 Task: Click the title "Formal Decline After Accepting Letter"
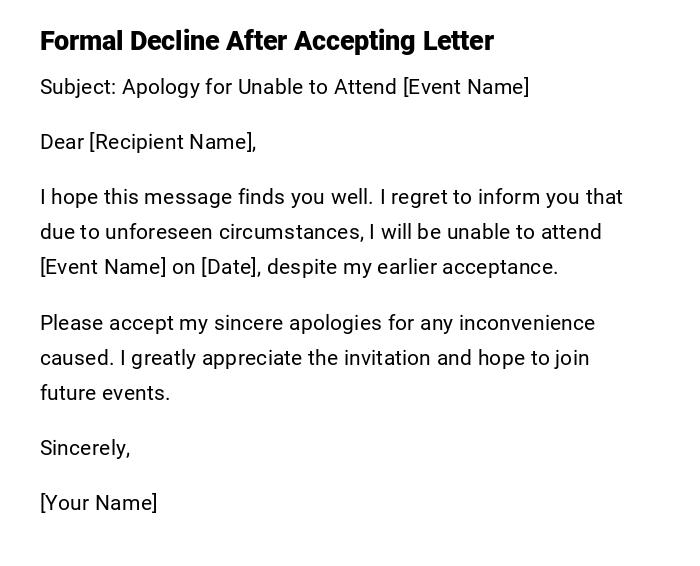pyautogui.click(x=267, y=41)
